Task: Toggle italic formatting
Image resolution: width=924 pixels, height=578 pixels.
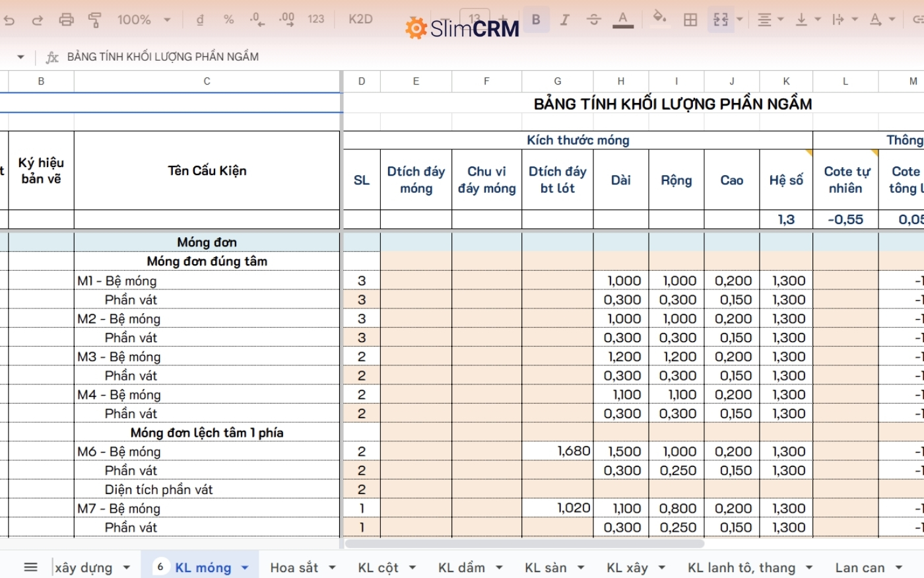Action: tap(565, 20)
